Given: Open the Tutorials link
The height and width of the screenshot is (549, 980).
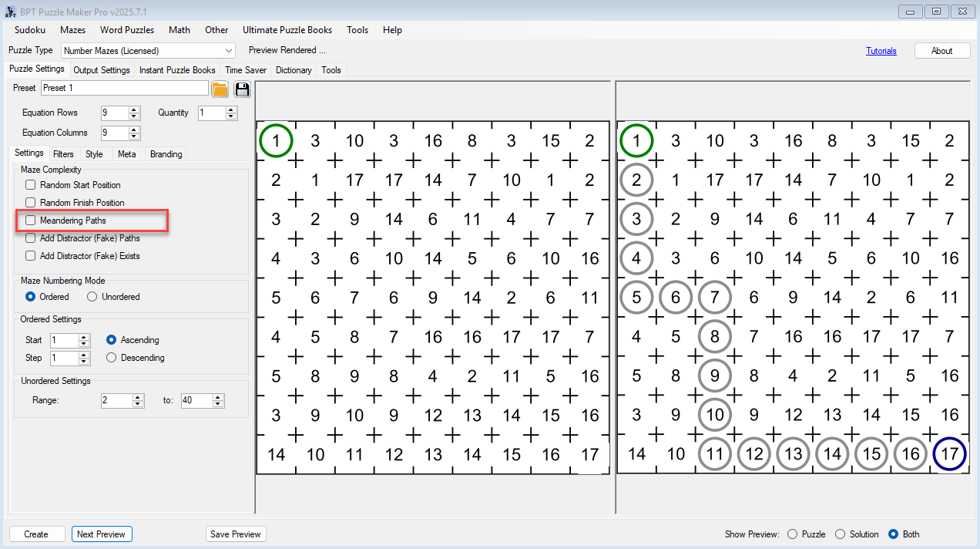Looking at the screenshot, I should [881, 51].
